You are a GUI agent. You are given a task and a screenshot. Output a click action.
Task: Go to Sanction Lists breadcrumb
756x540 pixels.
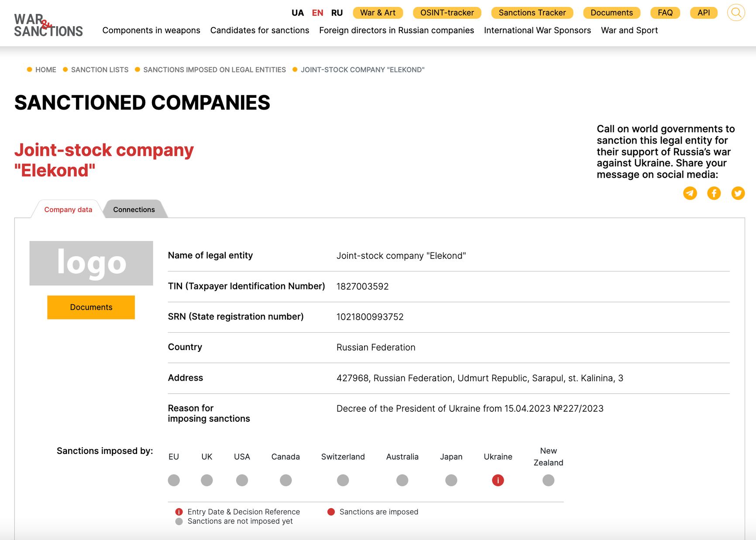100,70
